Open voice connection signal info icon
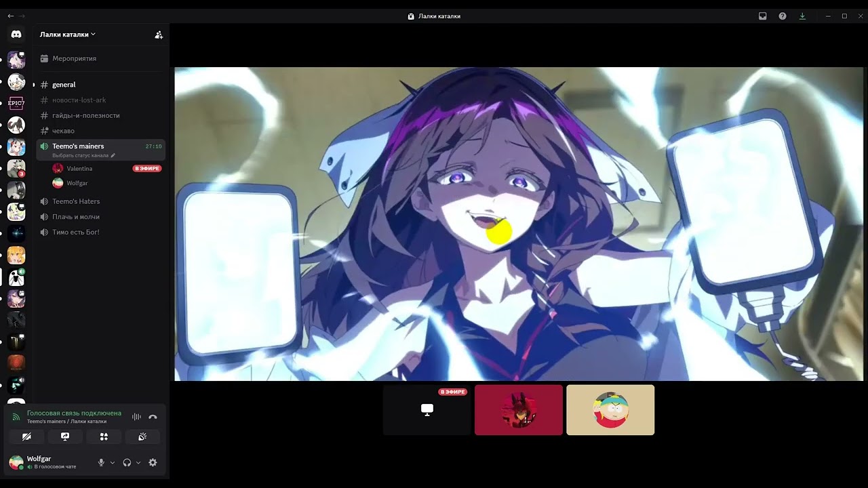The height and width of the screenshot is (488, 868). (16, 417)
